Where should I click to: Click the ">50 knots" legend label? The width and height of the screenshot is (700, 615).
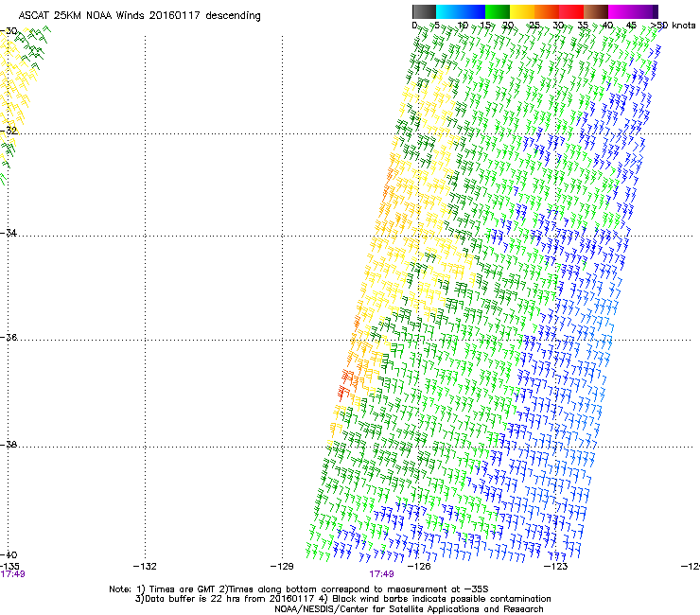(673, 26)
